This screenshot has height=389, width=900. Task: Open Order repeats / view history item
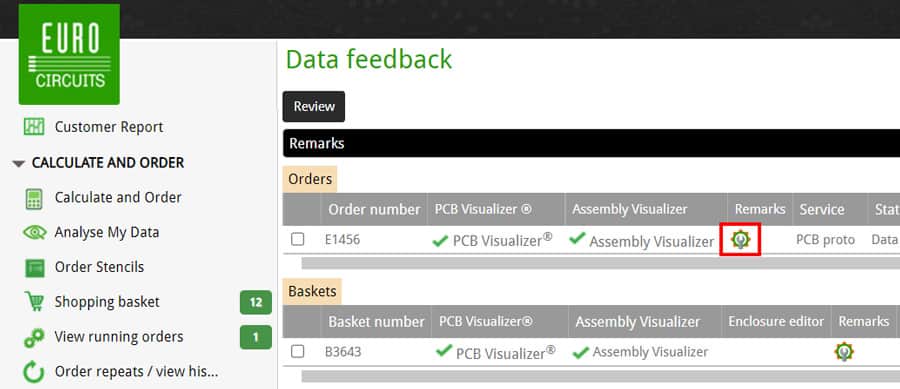pos(137,372)
